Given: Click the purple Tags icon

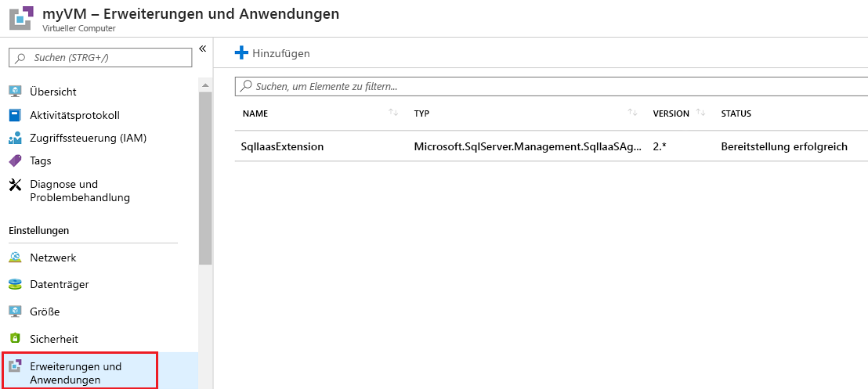Looking at the screenshot, I should pos(15,161).
